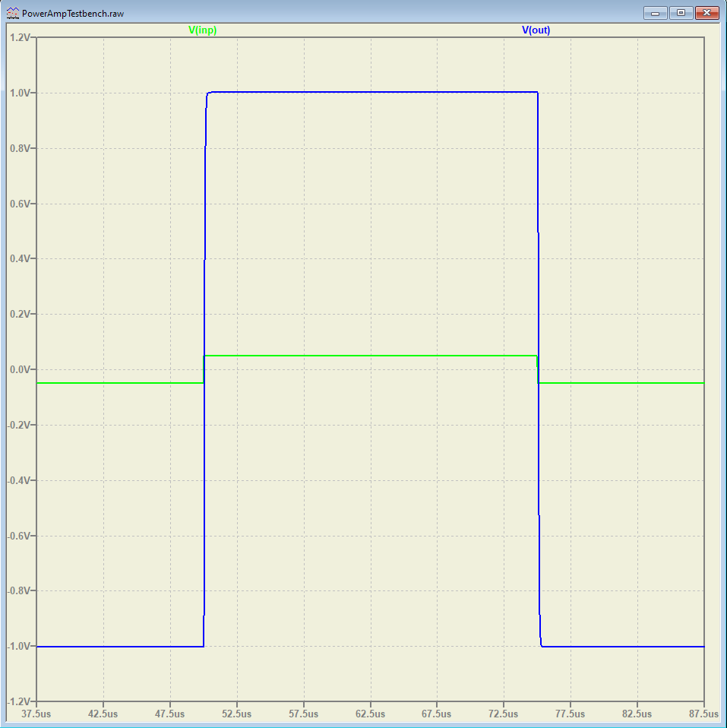Click the 0.4V vertical axis label
The image size is (727, 728).
pos(20,258)
